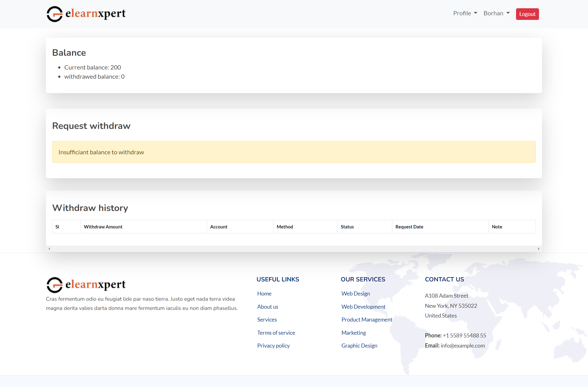This screenshot has width=588, height=387.
Task: Click Product Management service link
Action: pyautogui.click(x=367, y=320)
